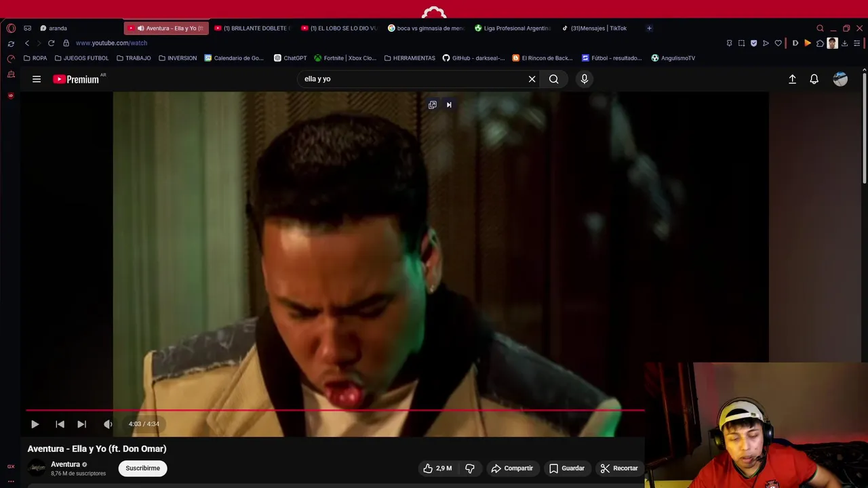
Task: Unmute the video volume speaker
Action: coord(108,424)
